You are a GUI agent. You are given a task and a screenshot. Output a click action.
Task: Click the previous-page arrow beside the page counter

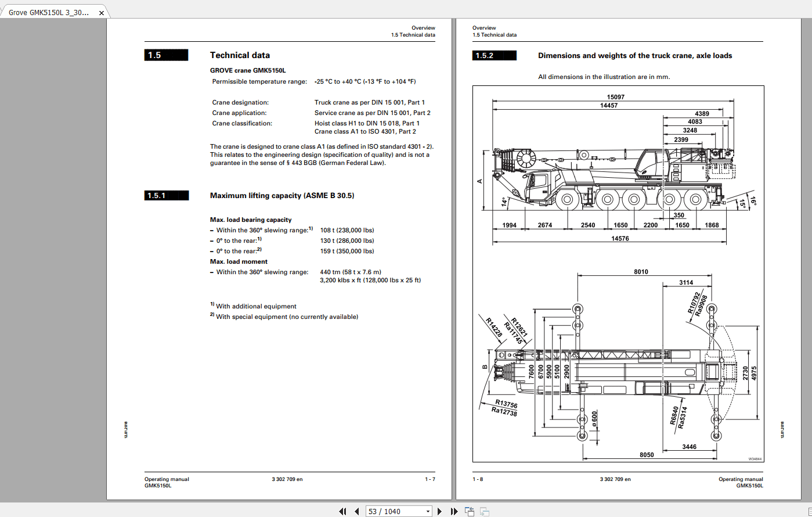356,511
